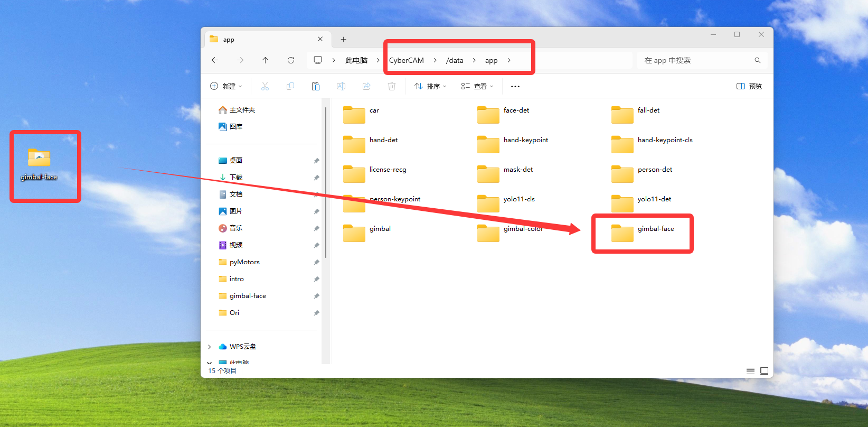Open 主文件夹 in the sidebar
The image size is (868, 427).
click(237, 110)
